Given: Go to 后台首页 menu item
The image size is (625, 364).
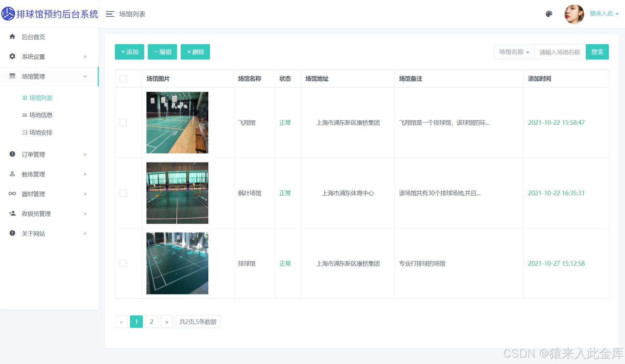Looking at the screenshot, I should point(49,37).
